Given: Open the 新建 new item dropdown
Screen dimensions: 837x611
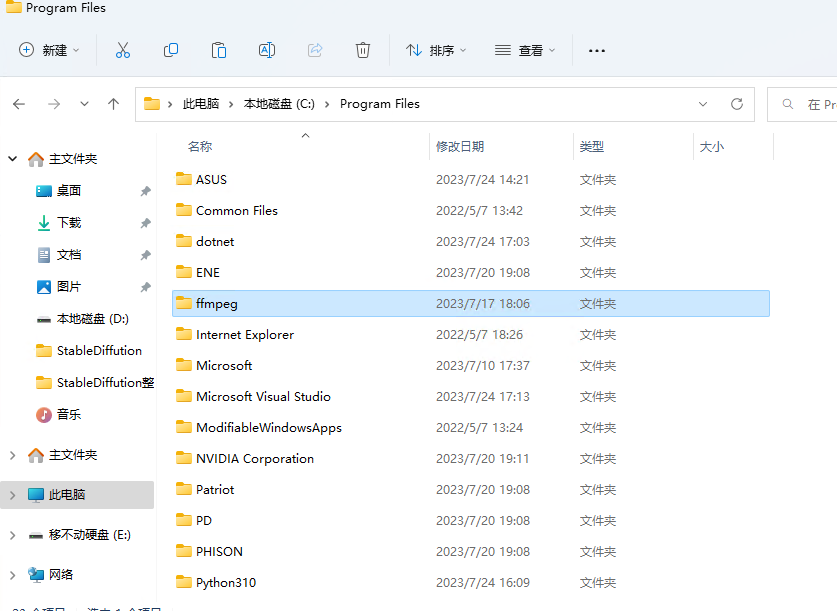Looking at the screenshot, I should 50,50.
